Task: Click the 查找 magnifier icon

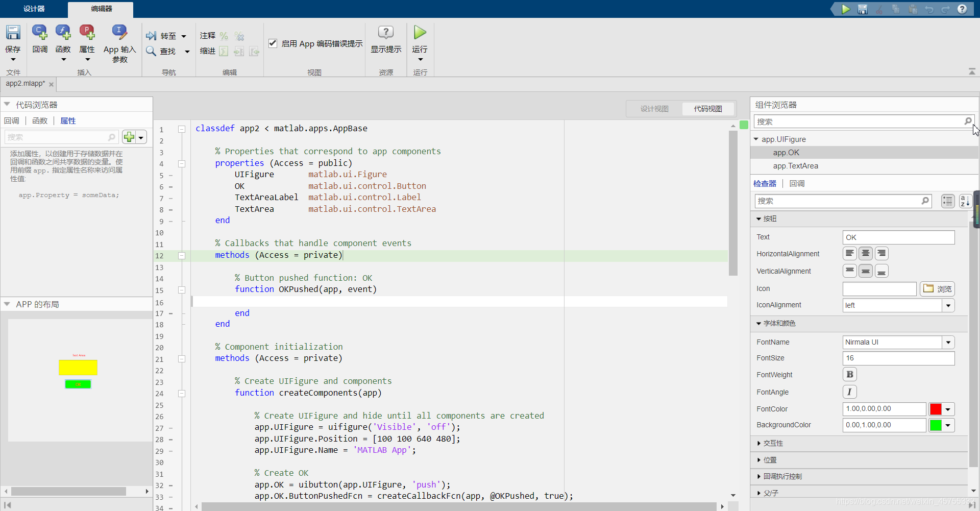Action: [x=151, y=51]
